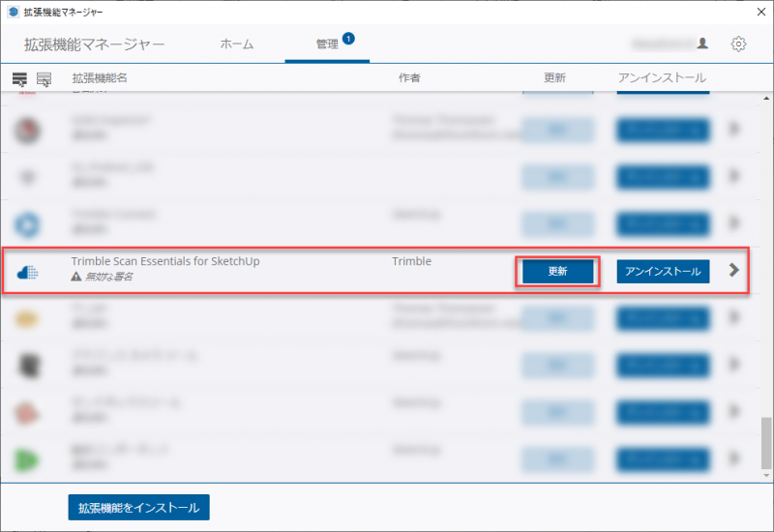
Task: Click the user account profile icon
Action: (702, 44)
